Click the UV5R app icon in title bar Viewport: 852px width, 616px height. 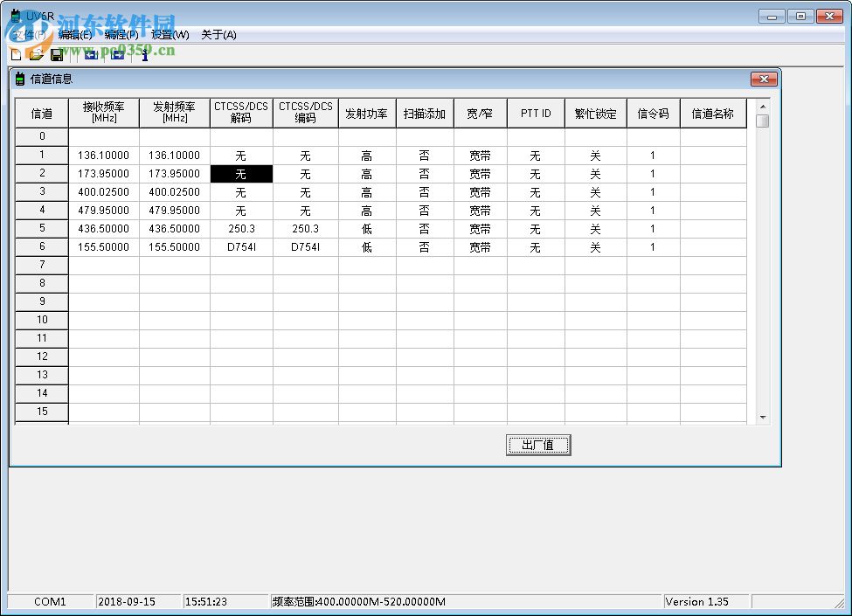click(x=16, y=16)
